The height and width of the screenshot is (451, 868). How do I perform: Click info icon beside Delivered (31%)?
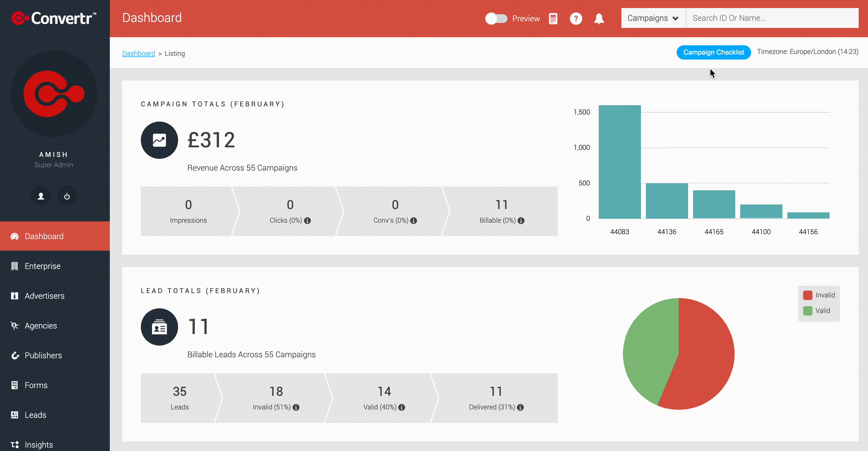[x=520, y=407]
